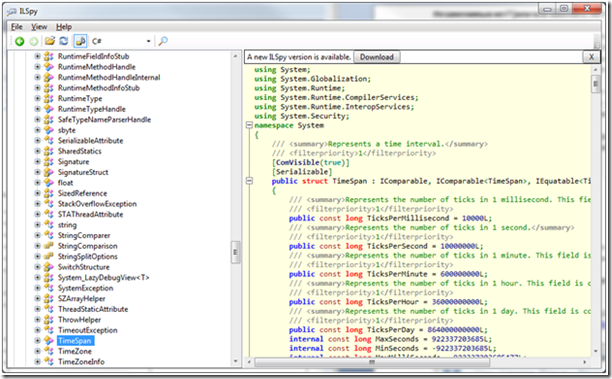Click the Reload assemblies refresh icon
Screen dimensions: 612x379
pyautogui.click(x=64, y=41)
